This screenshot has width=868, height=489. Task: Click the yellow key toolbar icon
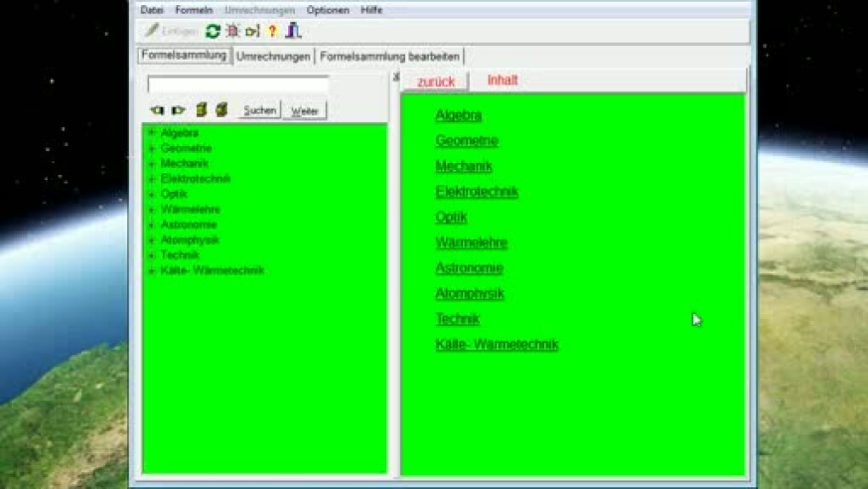tap(252, 32)
